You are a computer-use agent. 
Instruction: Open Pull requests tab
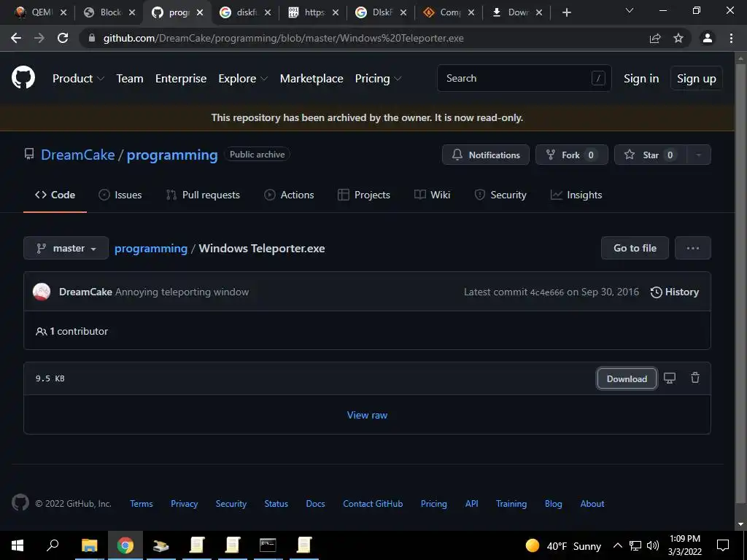click(203, 195)
